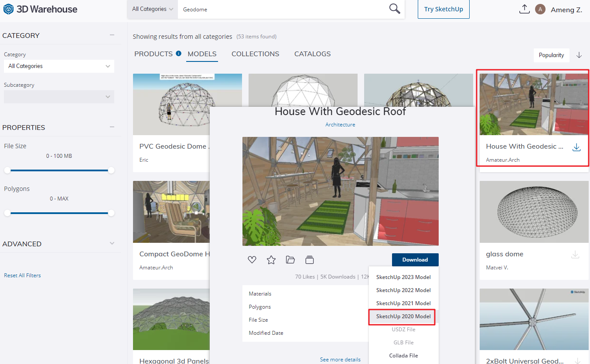Switch to the Products tab

(153, 54)
